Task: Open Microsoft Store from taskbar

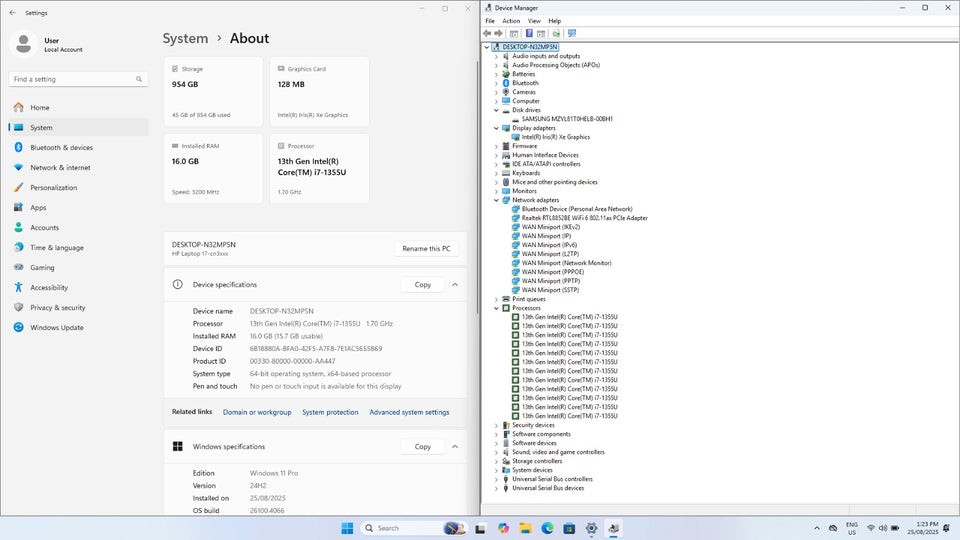Action: (x=569, y=528)
